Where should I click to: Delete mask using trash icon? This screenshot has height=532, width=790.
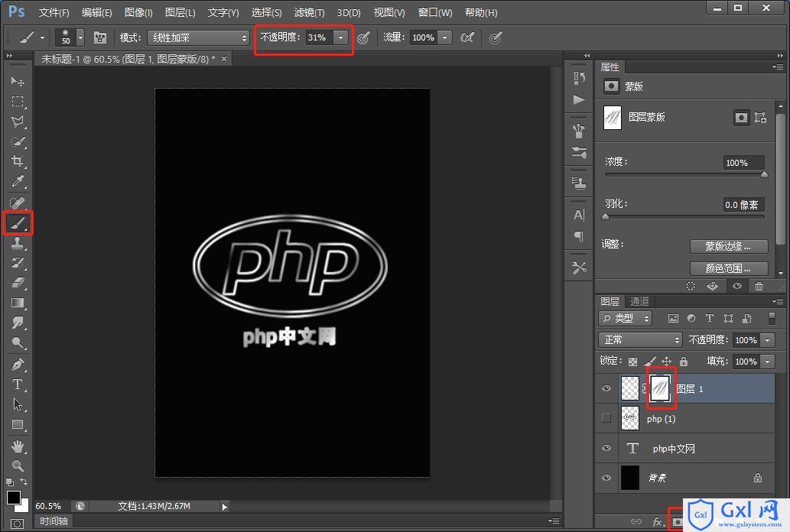[x=759, y=286]
